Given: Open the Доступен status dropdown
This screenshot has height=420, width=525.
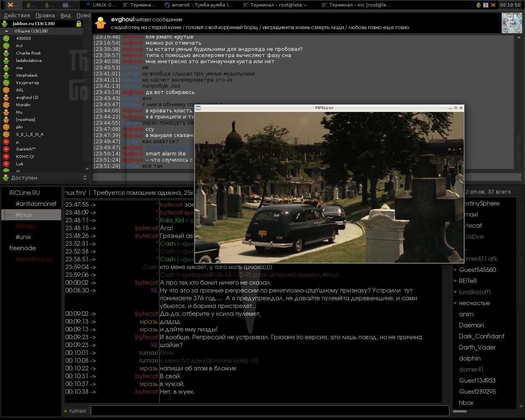Looking at the screenshot, I should [44, 178].
